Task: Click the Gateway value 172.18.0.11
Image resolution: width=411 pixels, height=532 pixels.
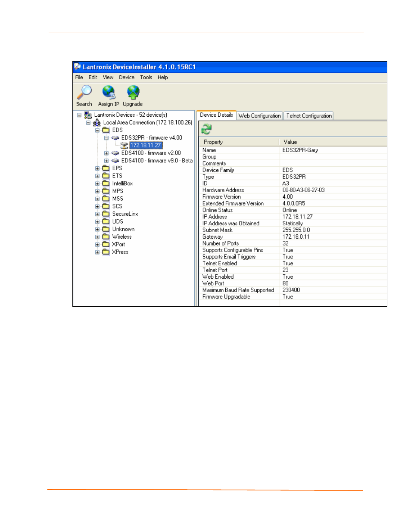Action: click(296, 237)
